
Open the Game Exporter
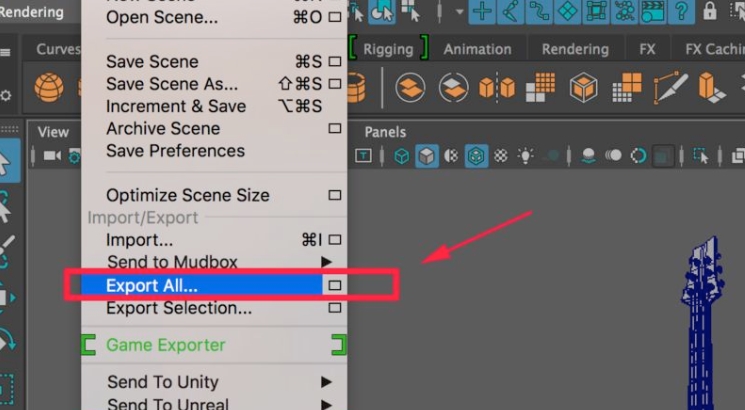point(165,345)
